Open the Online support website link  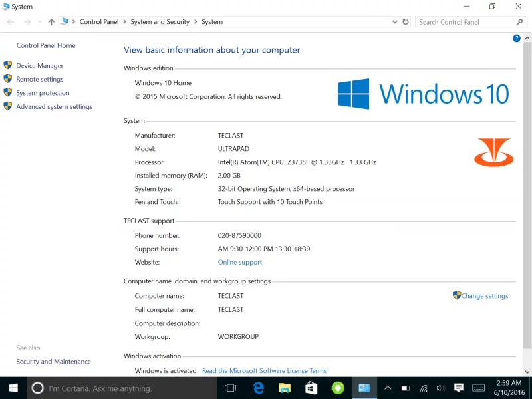click(239, 262)
